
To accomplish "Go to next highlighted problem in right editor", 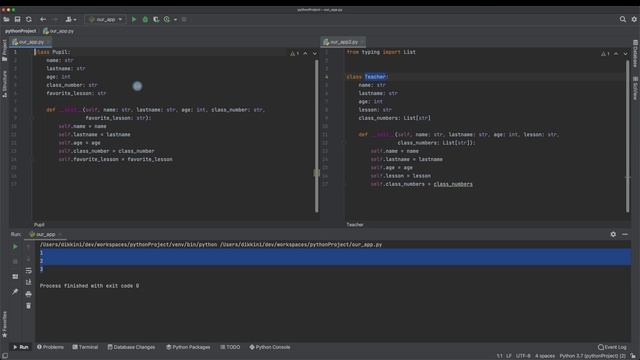I will pyautogui.click(x=625, y=53).
